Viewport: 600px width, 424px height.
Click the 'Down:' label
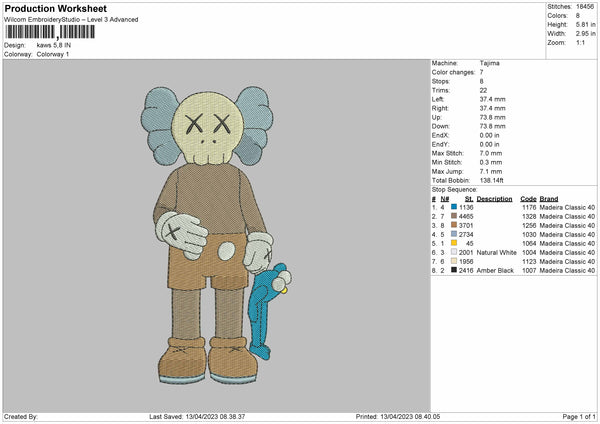(440, 126)
